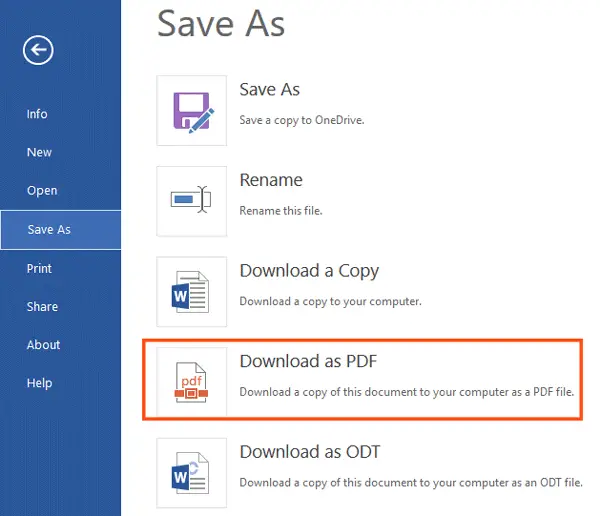
Task: Select the Save As sidebar tab
Action: 49,229
